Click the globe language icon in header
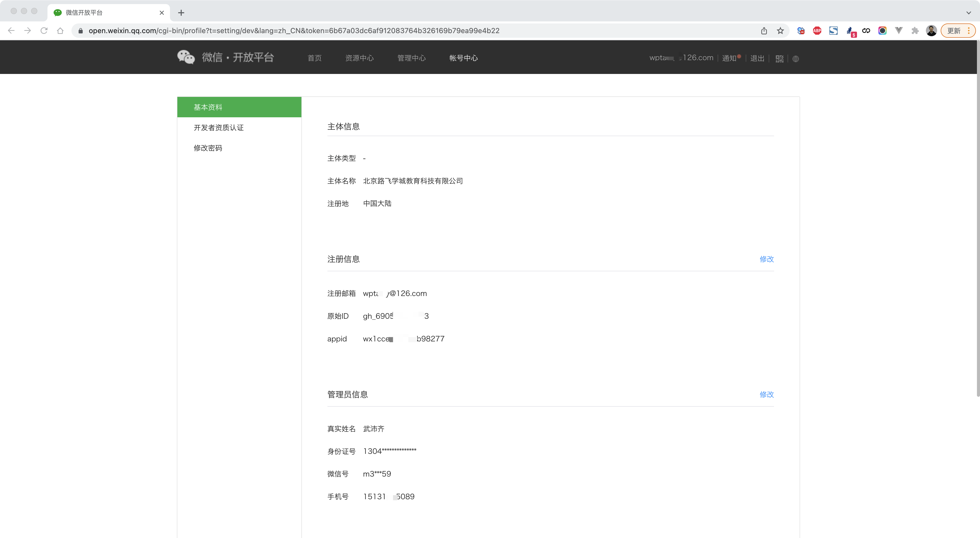The image size is (980, 538). click(x=795, y=59)
